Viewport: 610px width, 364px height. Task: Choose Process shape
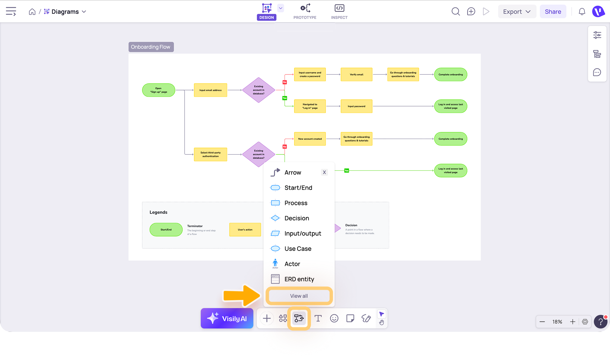pos(299,203)
